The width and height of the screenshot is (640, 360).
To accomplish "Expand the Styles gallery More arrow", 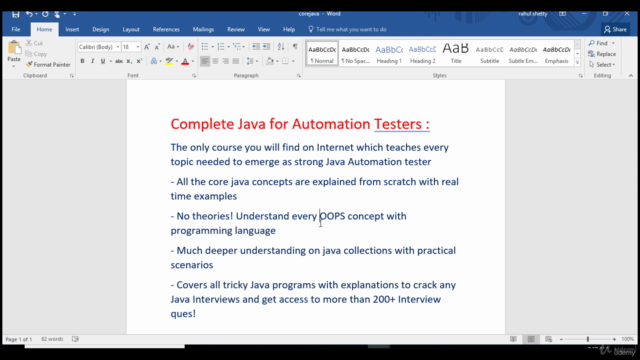I will [577, 62].
